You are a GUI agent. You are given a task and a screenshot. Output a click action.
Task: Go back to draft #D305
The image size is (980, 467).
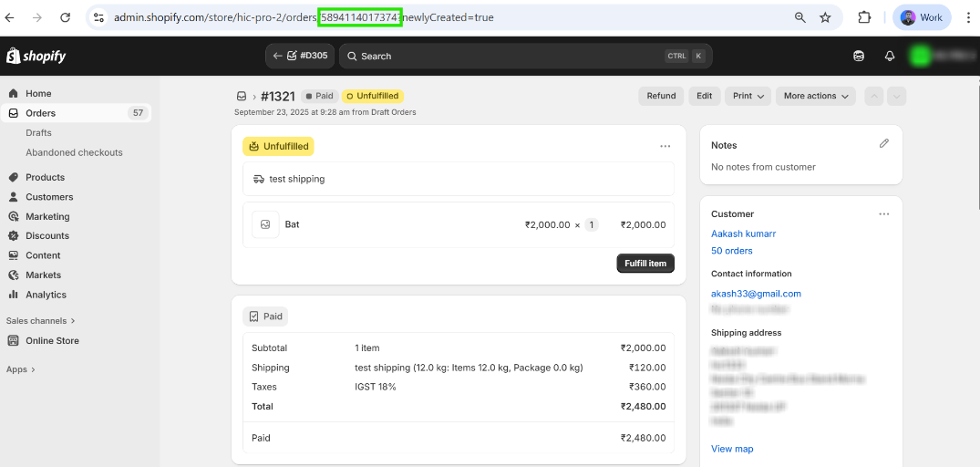point(301,56)
